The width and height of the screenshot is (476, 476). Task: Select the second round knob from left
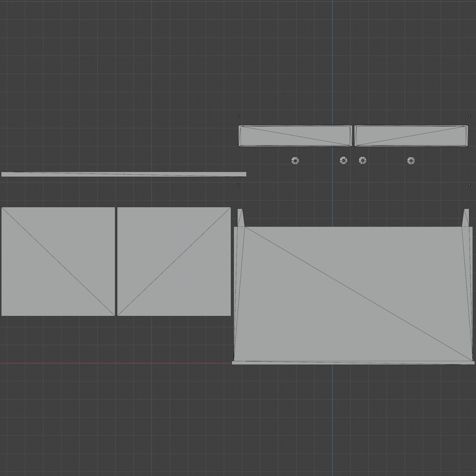(x=343, y=160)
